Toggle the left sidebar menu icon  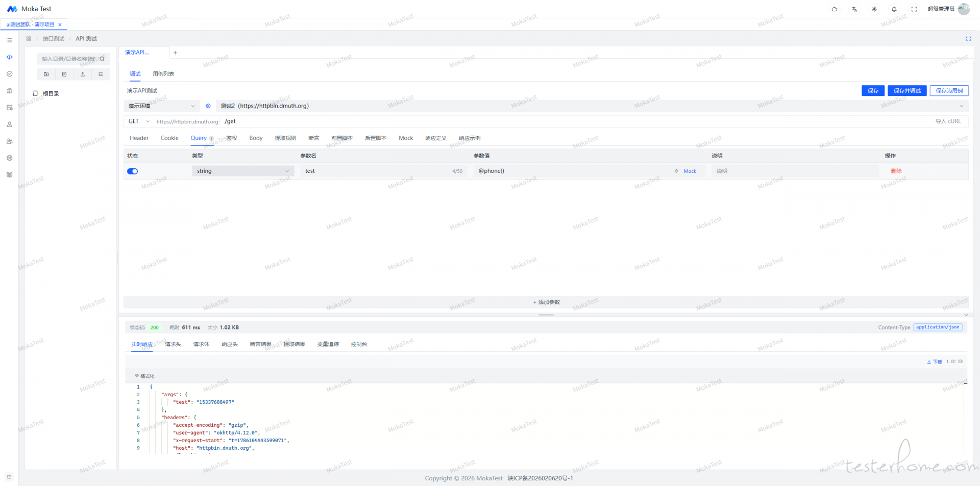click(x=9, y=40)
